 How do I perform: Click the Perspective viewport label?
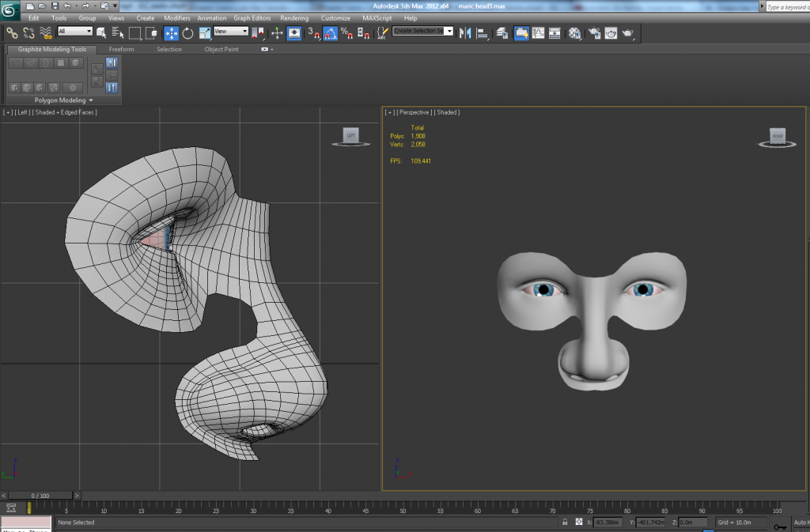[x=415, y=112]
